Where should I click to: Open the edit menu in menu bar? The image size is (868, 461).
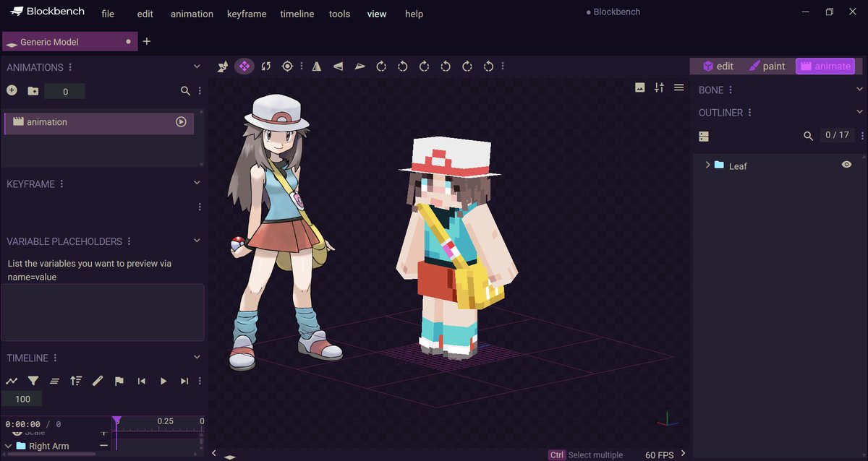click(145, 14)
